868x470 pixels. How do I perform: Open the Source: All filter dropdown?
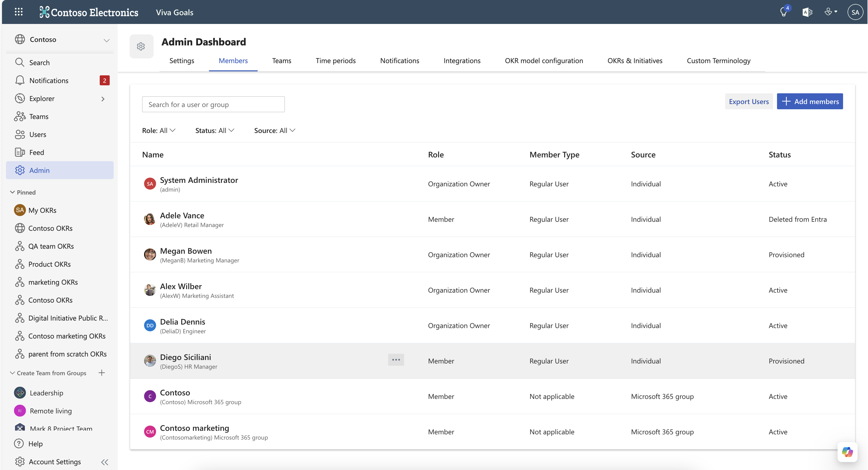[x=275, y=130]
